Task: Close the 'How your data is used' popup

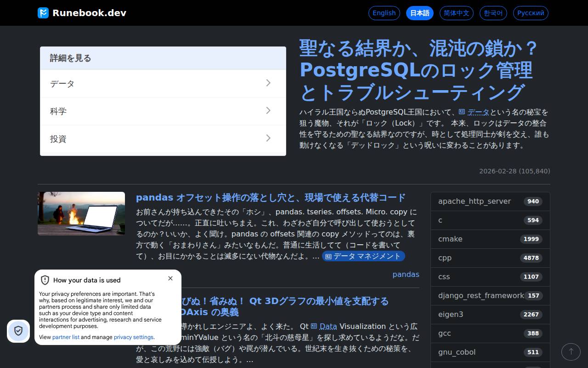Action: 170,278
